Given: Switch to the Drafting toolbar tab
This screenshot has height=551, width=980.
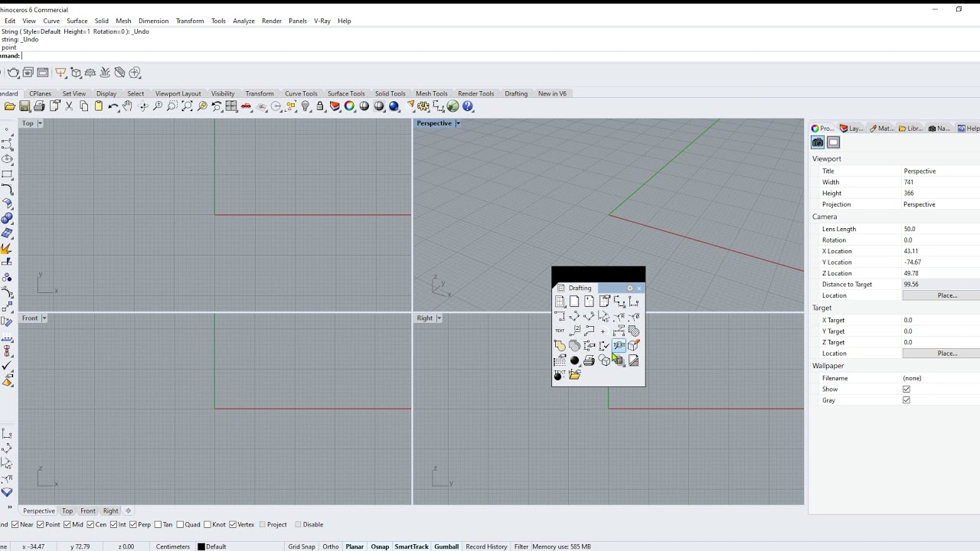Looking at the screenshot, I should pos(516,93).
